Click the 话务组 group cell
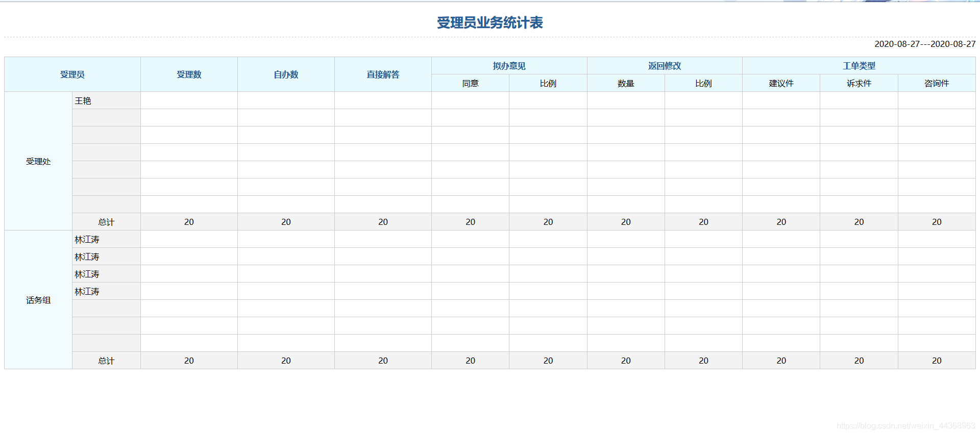 click(x=38, y=300)
